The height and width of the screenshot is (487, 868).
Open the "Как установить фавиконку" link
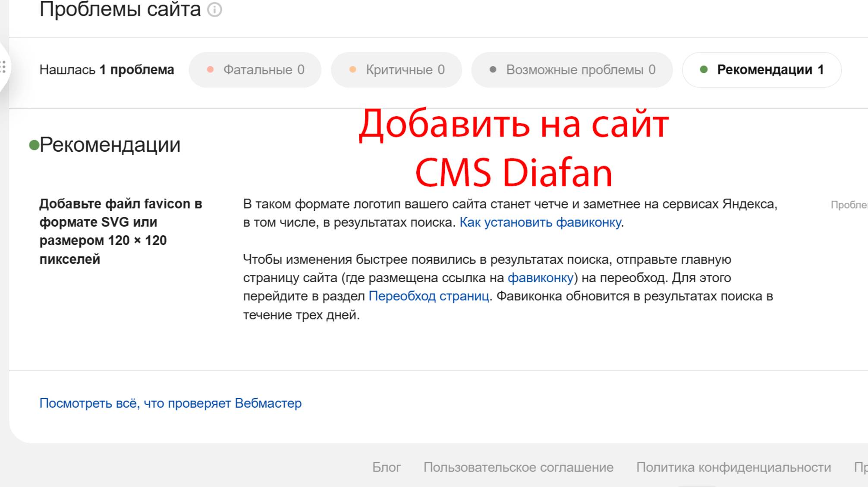tap(540, 223)
